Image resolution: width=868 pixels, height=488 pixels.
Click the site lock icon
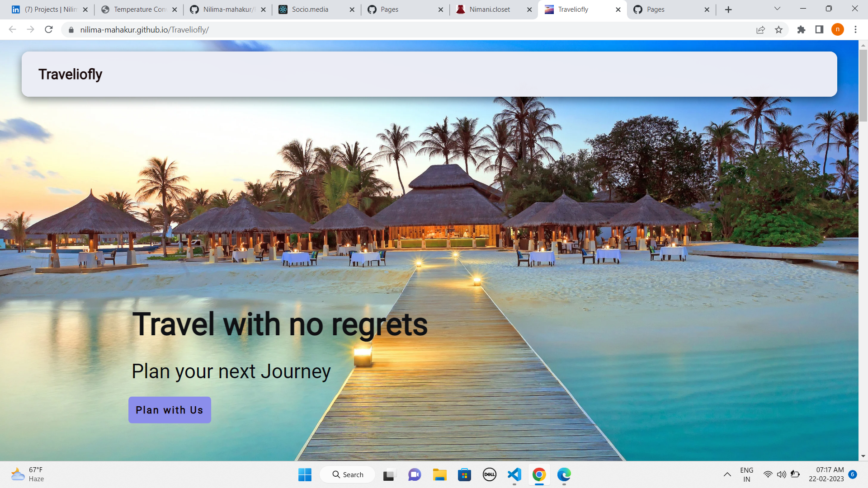(71, 30)
